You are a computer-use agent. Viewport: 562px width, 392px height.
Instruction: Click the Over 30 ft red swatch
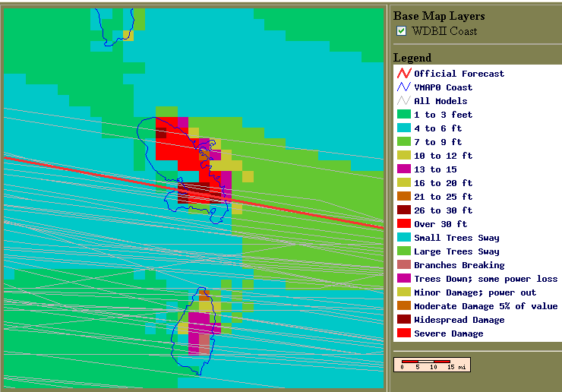click(404, 224)
